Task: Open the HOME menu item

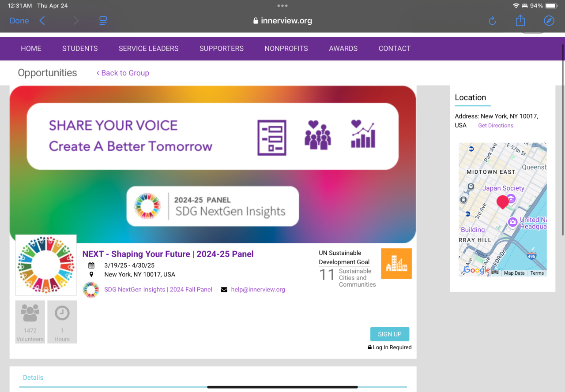Action: (31, 49)
